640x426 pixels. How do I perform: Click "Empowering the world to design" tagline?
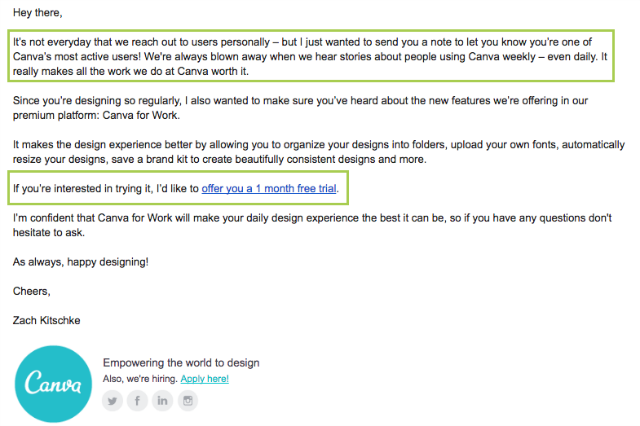pyautogui.click(x=181, y=363)
